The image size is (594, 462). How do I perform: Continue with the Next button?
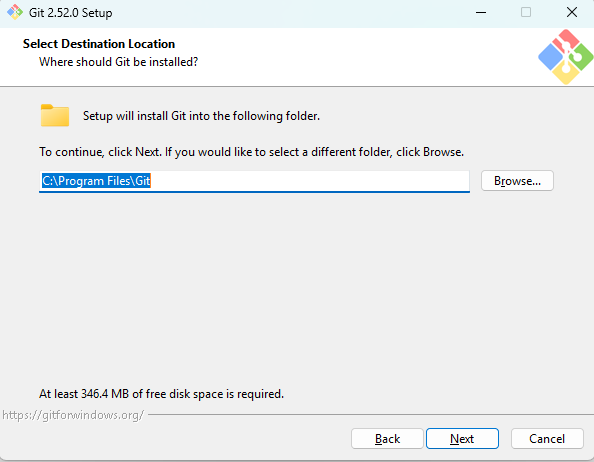coord(462,439)
